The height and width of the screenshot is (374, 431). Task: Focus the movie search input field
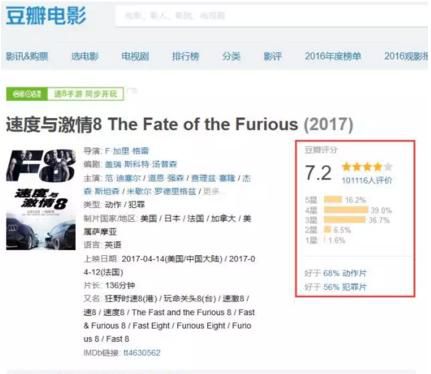tap(271, 16)
